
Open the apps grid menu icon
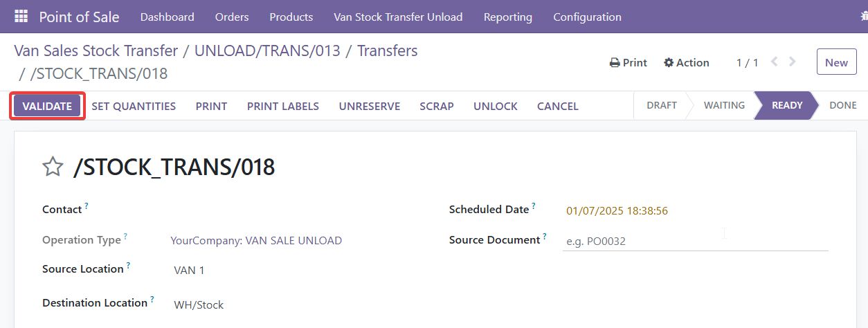click(x=21, y=17)
